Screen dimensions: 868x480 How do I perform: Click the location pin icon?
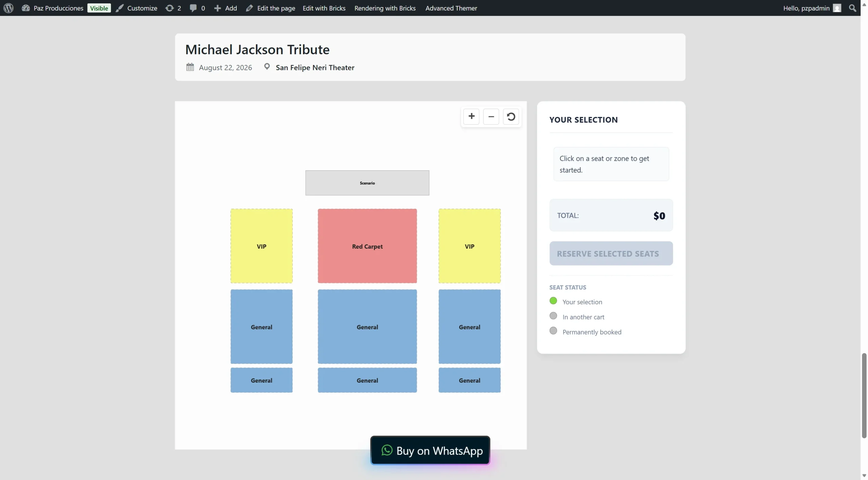(x=267, y=66)
